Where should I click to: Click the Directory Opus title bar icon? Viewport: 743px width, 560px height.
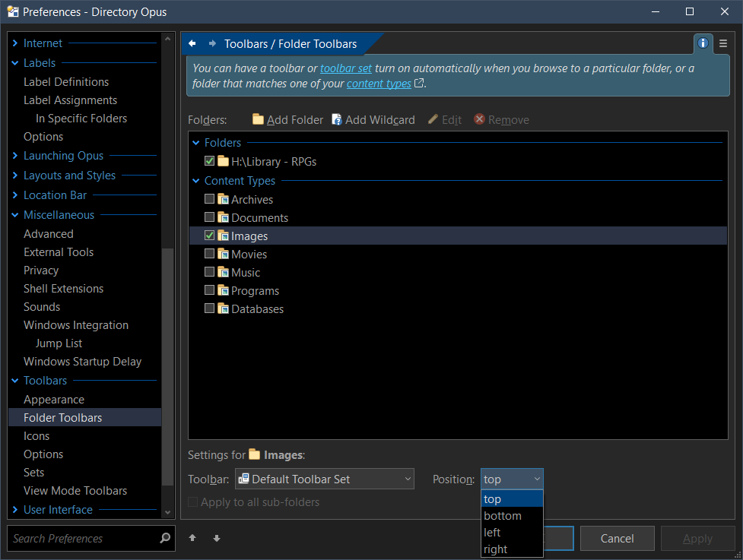13,11
